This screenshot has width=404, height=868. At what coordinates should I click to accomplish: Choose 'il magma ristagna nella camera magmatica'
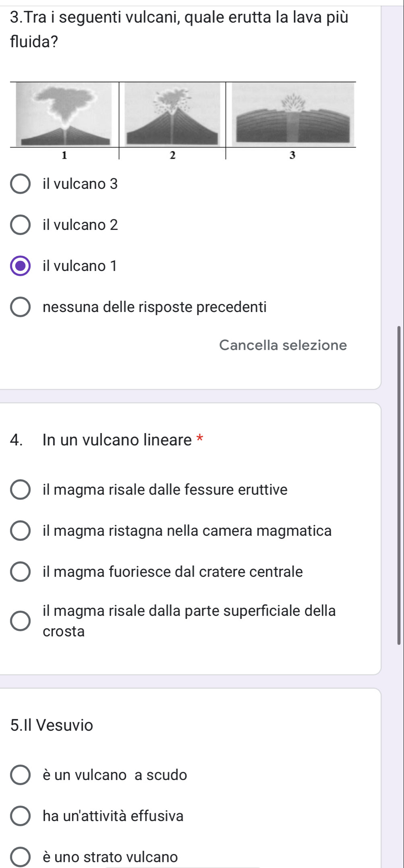click(20, 531)
